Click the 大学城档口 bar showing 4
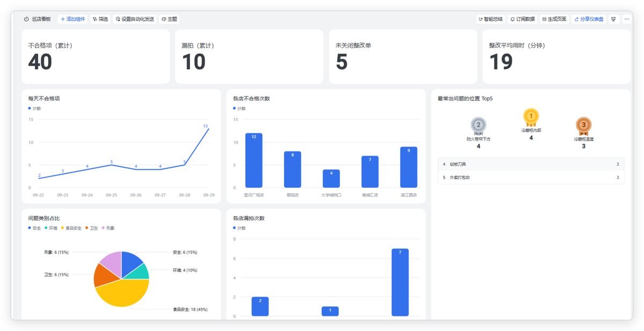Viewport: 644px width, 331px height. (331, 179)
